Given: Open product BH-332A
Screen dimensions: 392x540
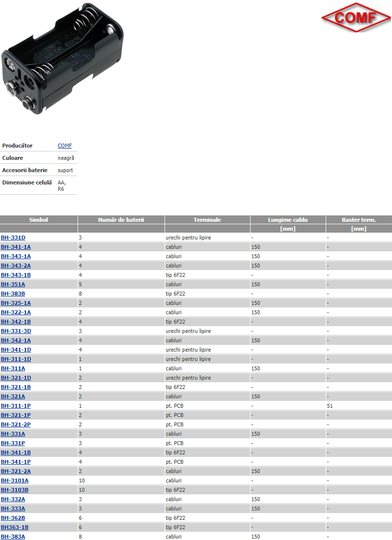Looking at the screenshot, I should [x=13, y=499].
